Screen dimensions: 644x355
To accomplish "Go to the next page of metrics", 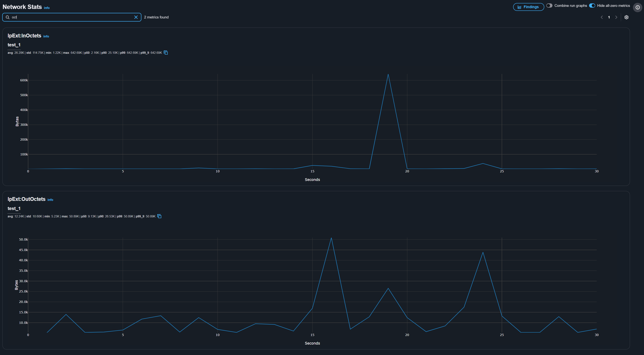I will 616,17.
